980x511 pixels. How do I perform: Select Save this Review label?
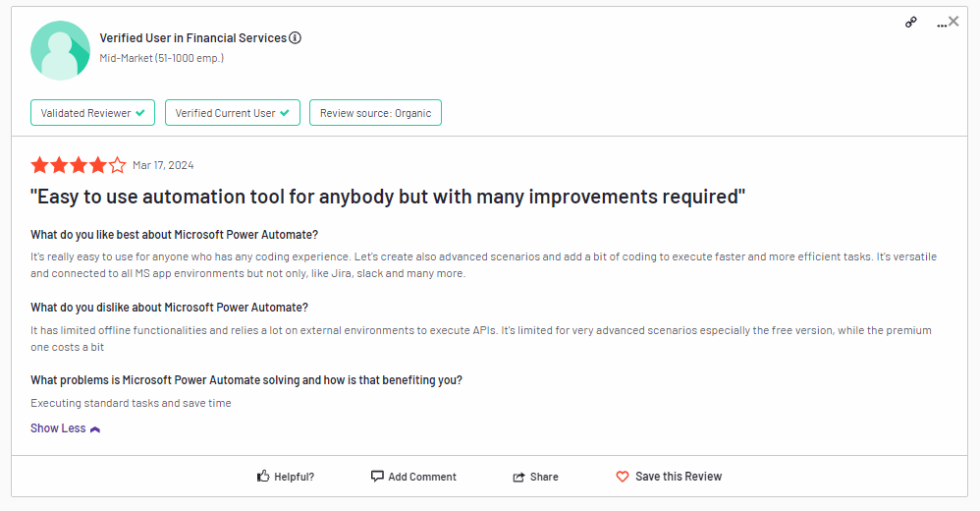tap(679, 477)
